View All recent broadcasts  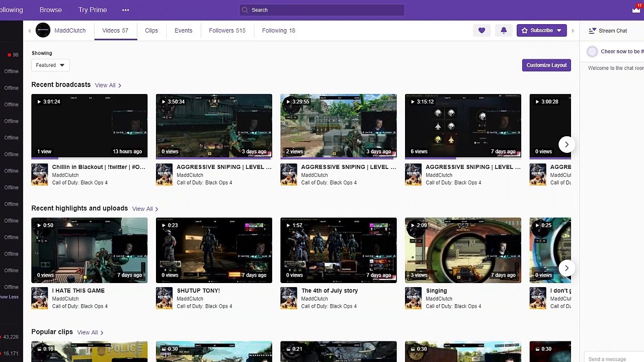pyautogui.click(x=108, y=85)
